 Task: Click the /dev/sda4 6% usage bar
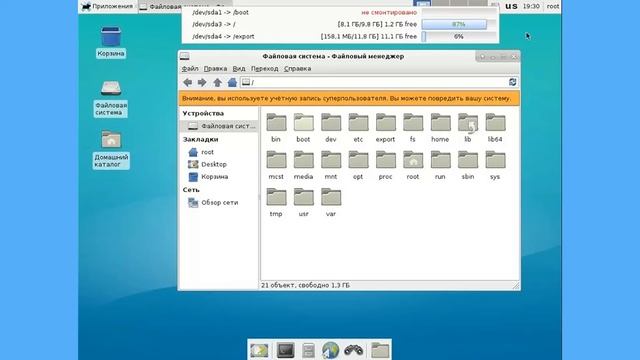tap(458, 37)
